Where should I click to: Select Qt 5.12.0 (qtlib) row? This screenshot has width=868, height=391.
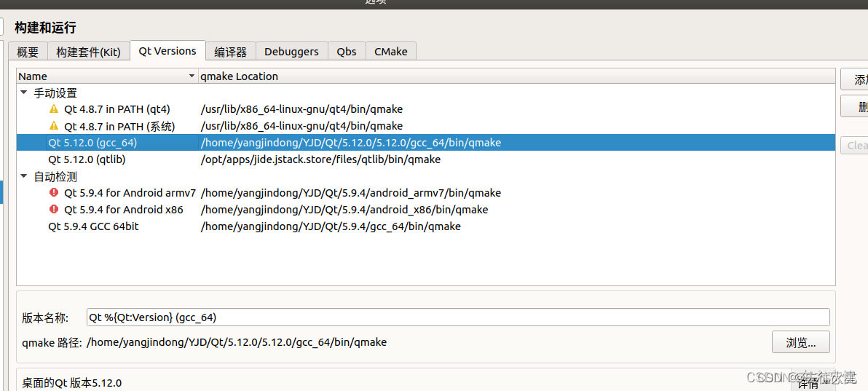click(x=426, y=159)
